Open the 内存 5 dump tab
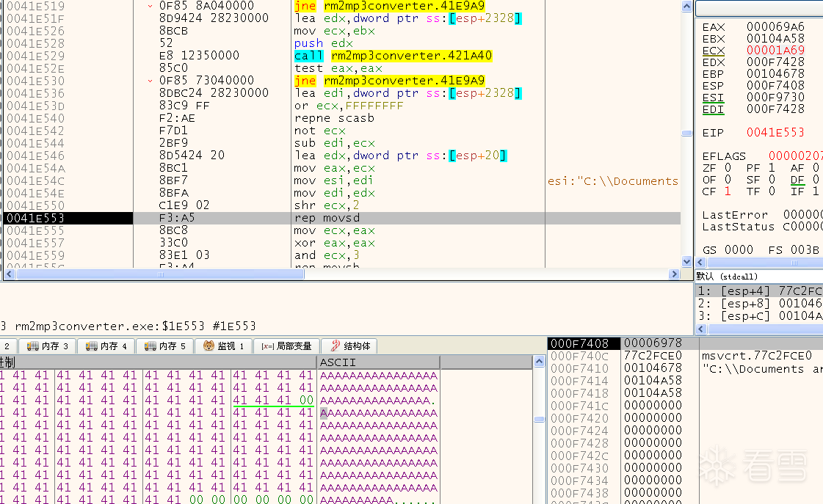 tap(165, 346)
